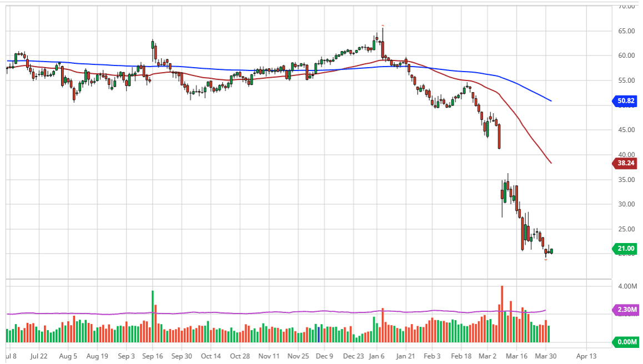Select the tall green volume bar above Sep 16
643x364 pixels.
(x=153, y=316)
